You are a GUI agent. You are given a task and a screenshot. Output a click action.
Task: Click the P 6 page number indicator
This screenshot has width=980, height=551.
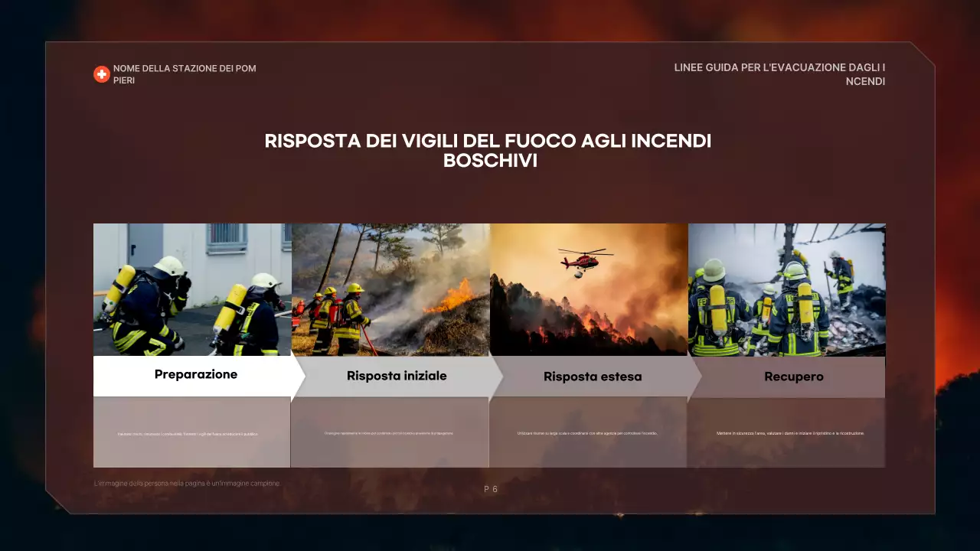(490, 488)
